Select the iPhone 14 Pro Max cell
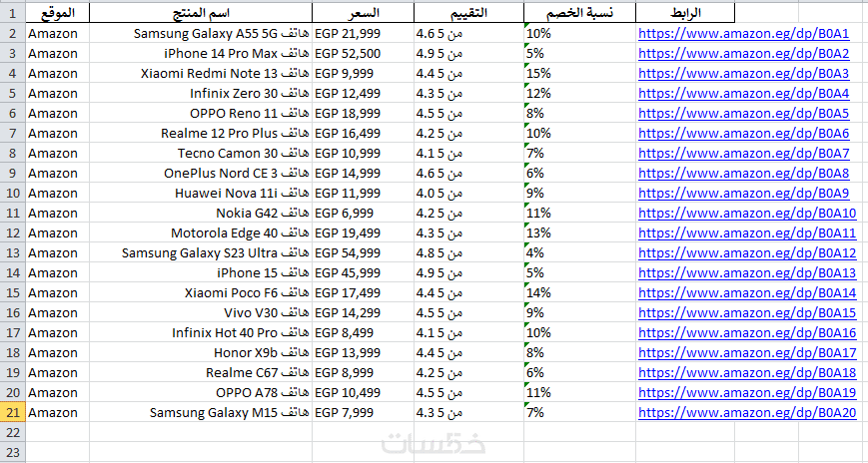The width and height of the screenshot is (868, 463). [201, 54]
